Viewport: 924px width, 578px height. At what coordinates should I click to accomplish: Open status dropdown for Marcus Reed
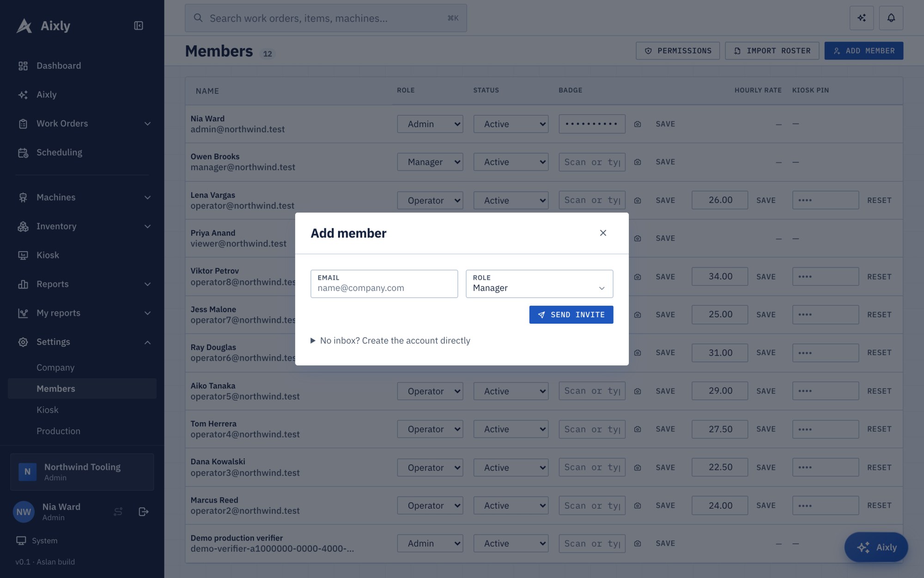(x=511, y=505)
